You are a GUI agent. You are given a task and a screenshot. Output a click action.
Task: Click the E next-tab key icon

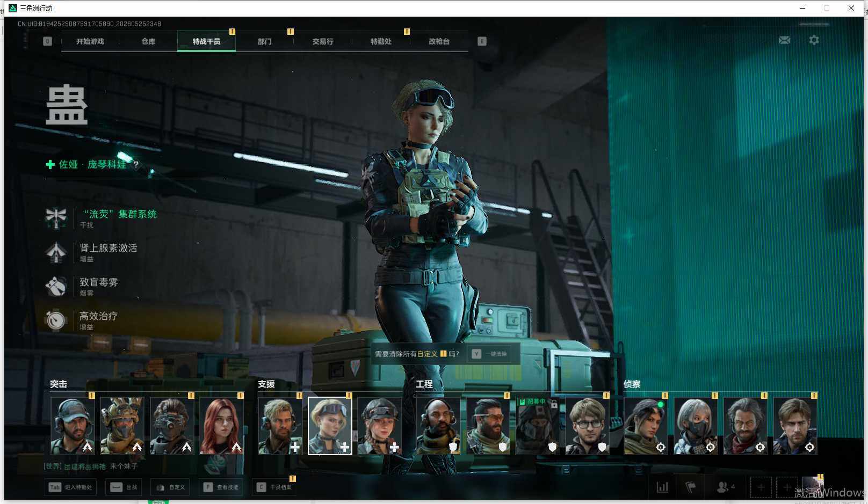click(482, 41)
